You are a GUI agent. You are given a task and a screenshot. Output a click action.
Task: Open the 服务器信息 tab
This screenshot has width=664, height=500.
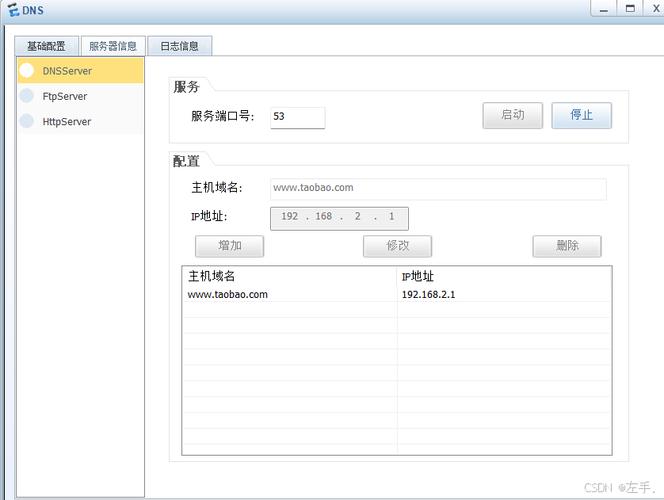pos(113,46)
